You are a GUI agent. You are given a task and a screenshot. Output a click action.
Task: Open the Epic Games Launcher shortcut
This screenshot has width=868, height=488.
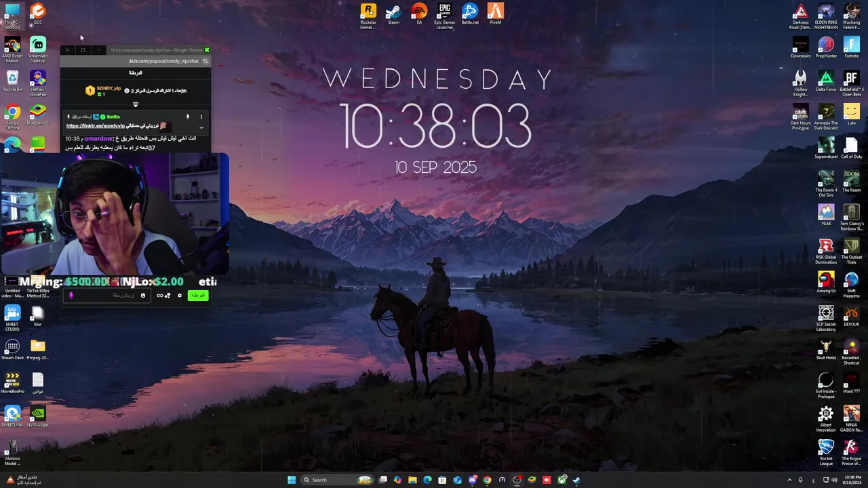click(445, 16)
